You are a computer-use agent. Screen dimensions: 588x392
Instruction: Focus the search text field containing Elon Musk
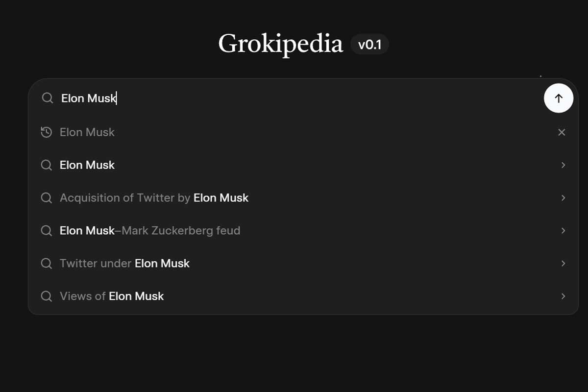[294, 98]
